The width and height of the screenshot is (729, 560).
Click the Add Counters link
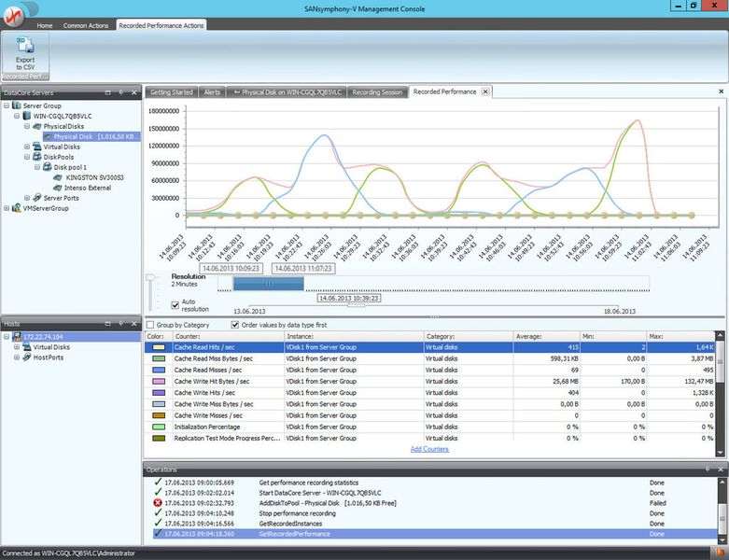429,449
